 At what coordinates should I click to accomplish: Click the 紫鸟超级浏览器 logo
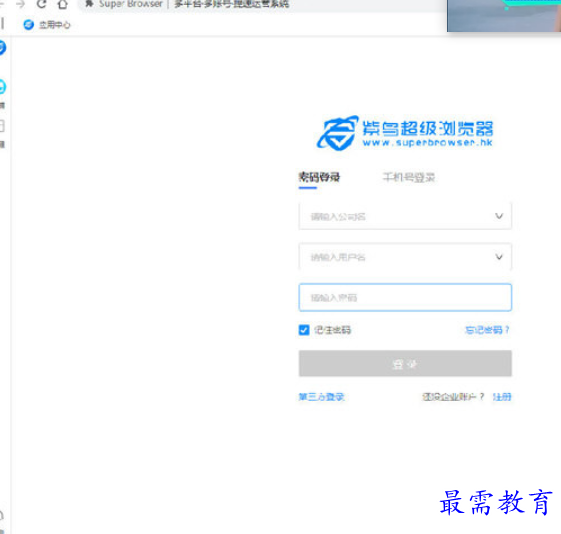pyautogui.click(x=405, y=133)
